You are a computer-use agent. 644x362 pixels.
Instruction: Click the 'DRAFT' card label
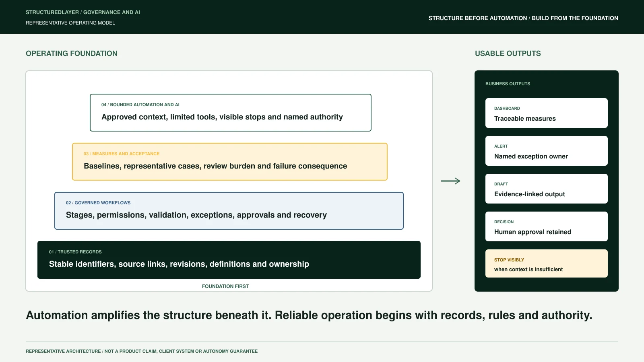(x=501, y=184)
